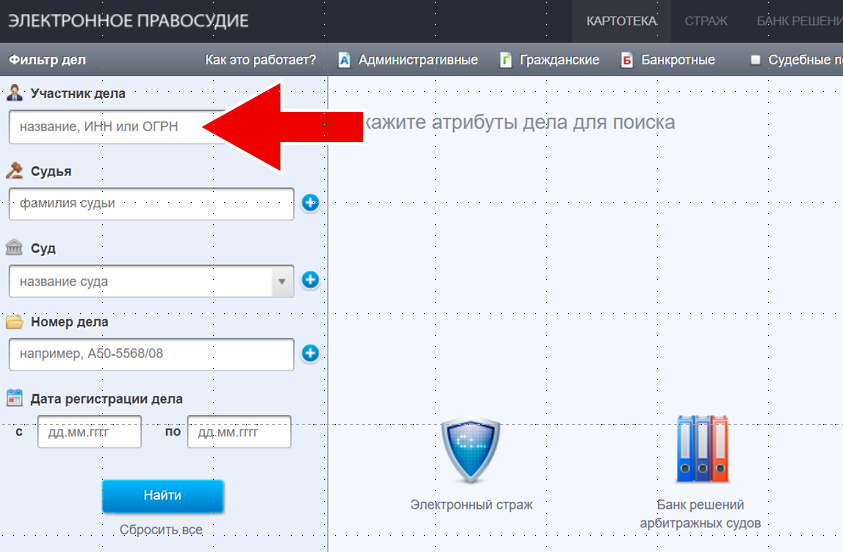843x552 pixels.
Task: Click the Фильтр дел panel heading
Action: click(47, 60)
